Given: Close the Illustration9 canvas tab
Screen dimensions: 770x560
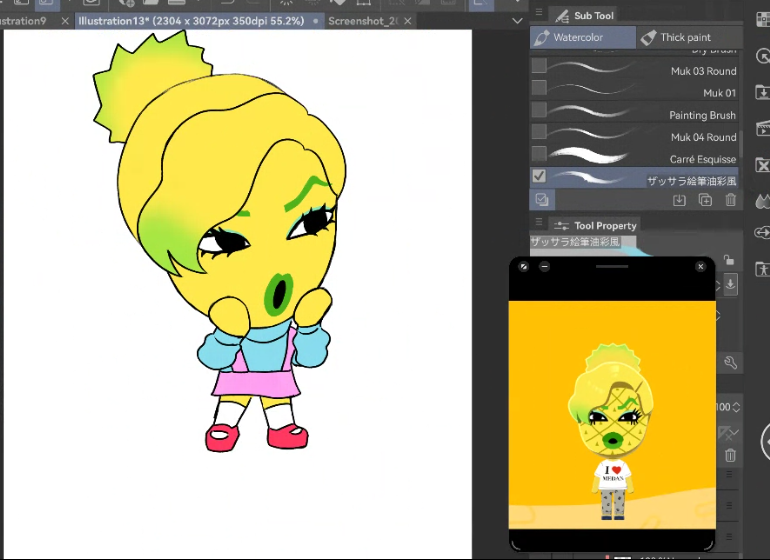Looking at the screenshot, I should point(65,21).
